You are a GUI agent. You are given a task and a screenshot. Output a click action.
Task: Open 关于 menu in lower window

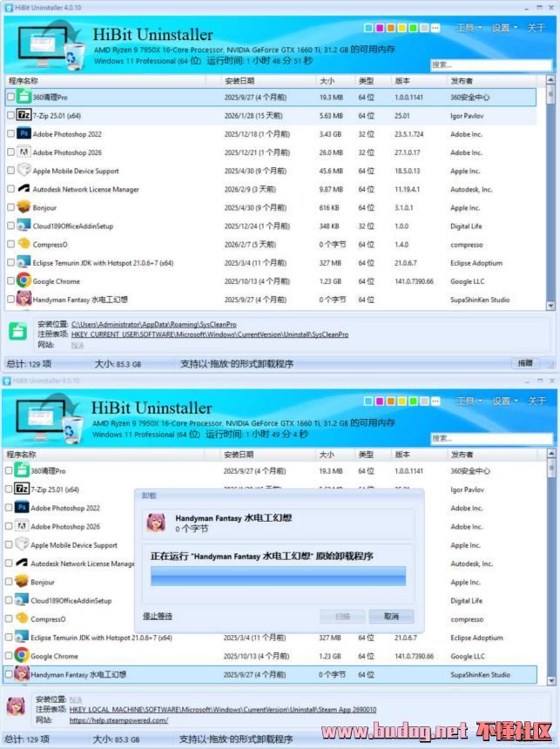536,401
